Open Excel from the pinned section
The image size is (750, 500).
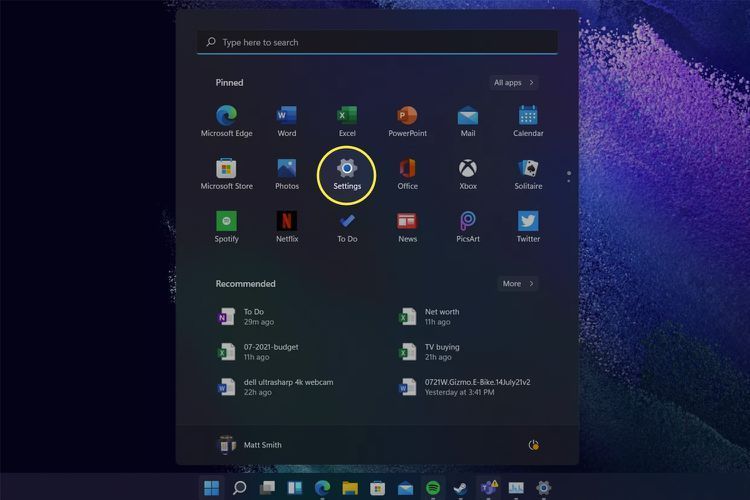coord(347,116)
